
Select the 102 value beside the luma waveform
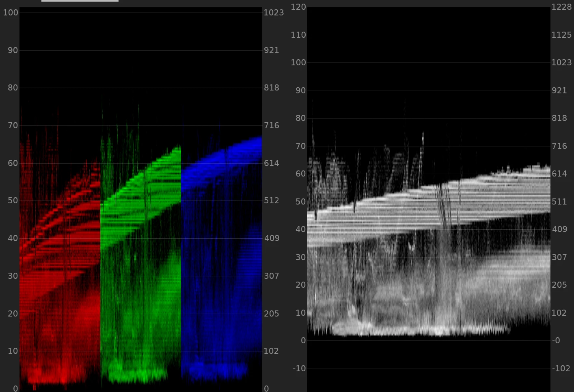pos(559,313)
